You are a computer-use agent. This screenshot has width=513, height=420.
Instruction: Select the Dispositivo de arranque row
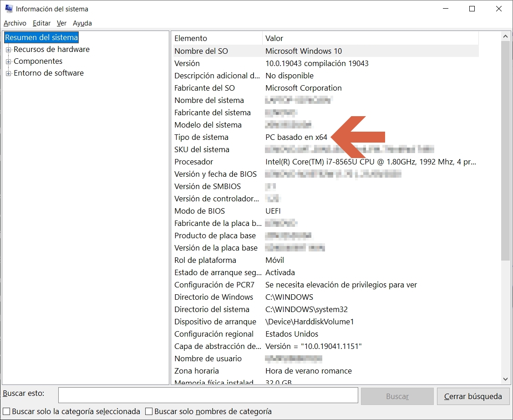click(x=326, y=322)
